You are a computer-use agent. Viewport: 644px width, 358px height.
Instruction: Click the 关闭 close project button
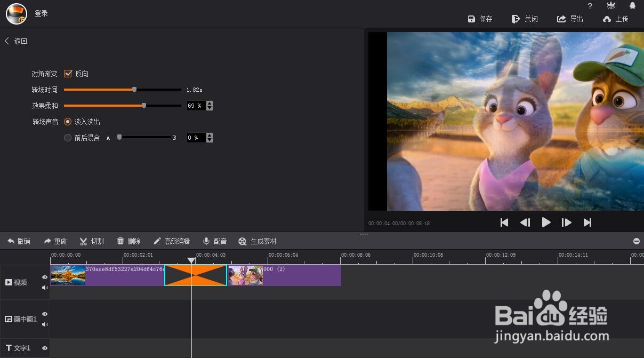point(525,19)
